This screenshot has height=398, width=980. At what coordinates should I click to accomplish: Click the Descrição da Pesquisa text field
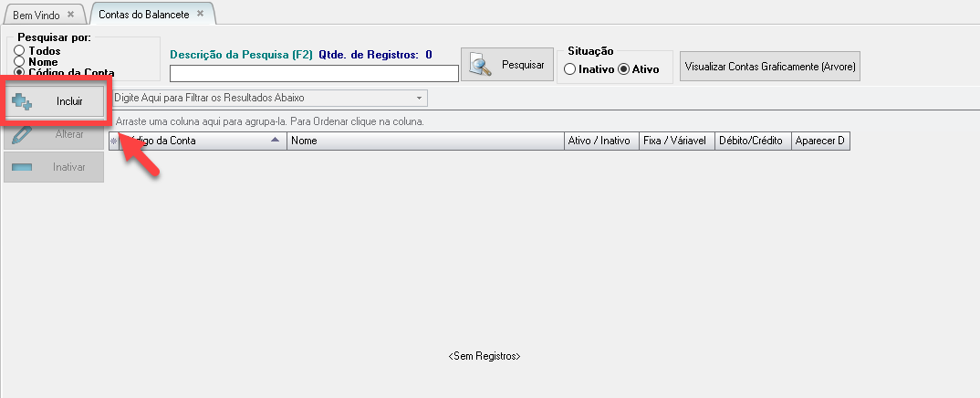(314, 74)
